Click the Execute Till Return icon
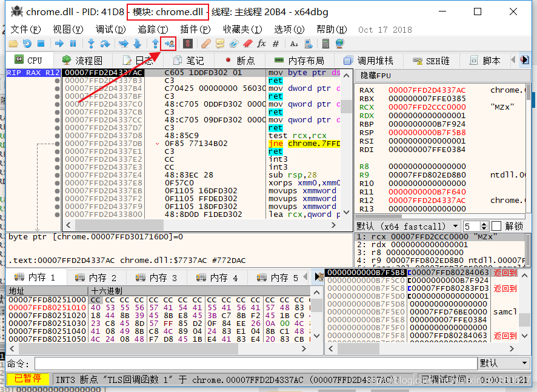Viewport: 537px width, 392px height. point(155,44)
